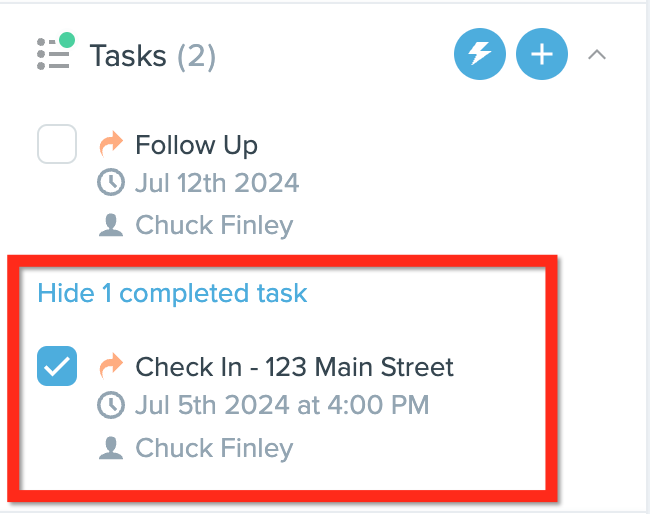Click the lightning bolt action plan button
The image size is (650, 514).
[480, 54]
